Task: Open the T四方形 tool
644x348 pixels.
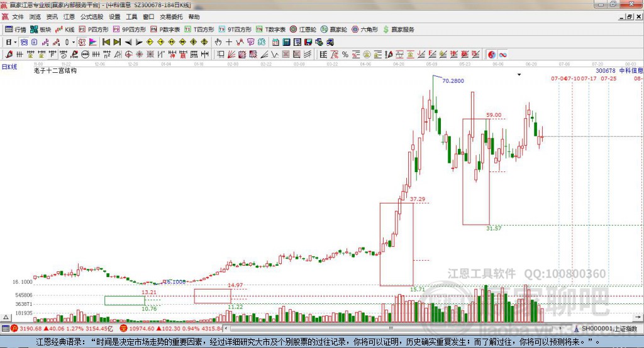Action: pyautogui.click(x=199, y=29)
